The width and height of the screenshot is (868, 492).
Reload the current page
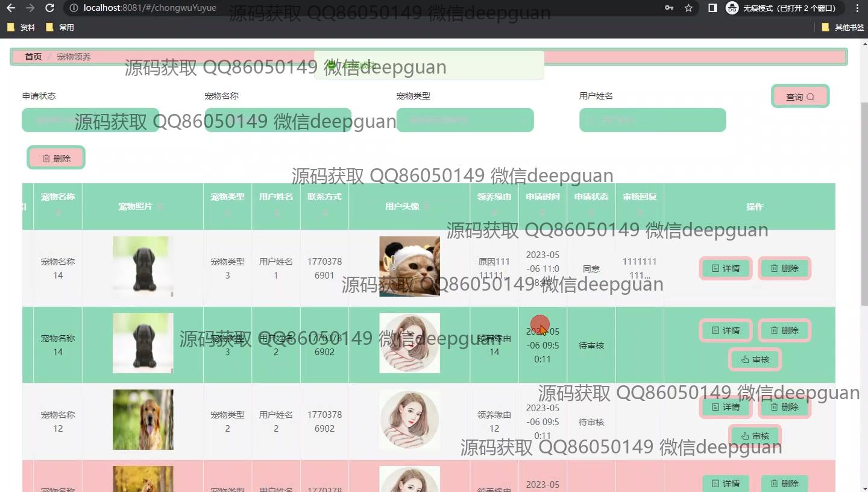coord(50,8)
